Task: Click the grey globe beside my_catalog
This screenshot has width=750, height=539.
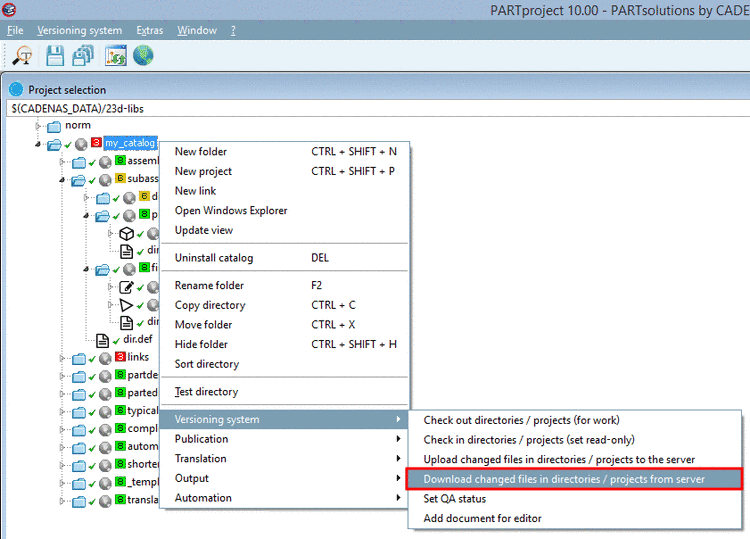Action: click(x=81, y=144)
